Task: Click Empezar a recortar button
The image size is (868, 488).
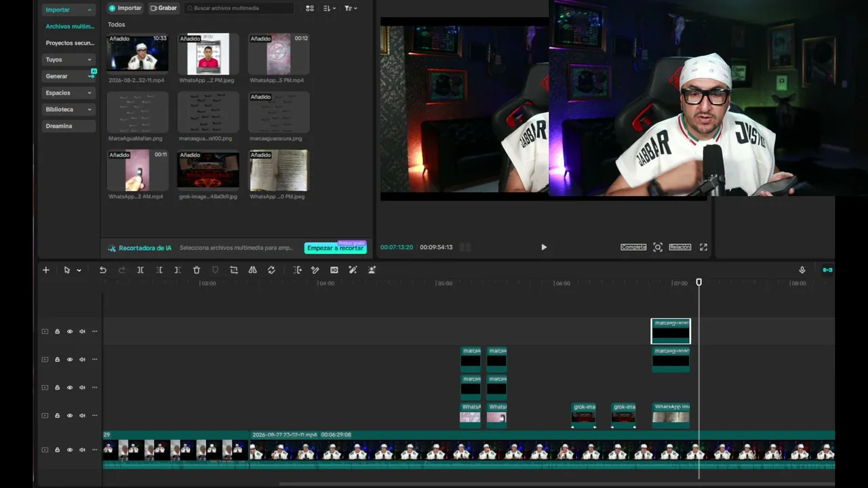Action: pyautogui.click(x=336, y=248)
